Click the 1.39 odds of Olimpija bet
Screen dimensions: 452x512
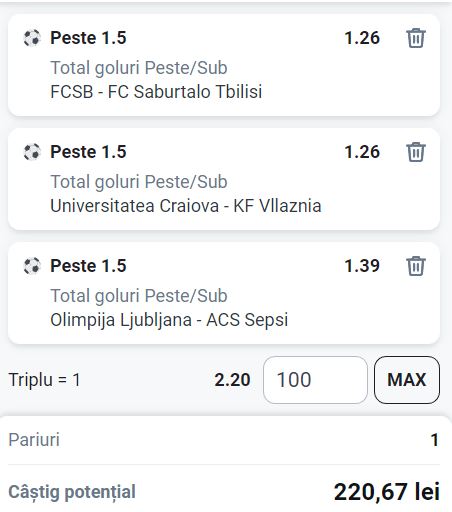(x=362, y=266)
